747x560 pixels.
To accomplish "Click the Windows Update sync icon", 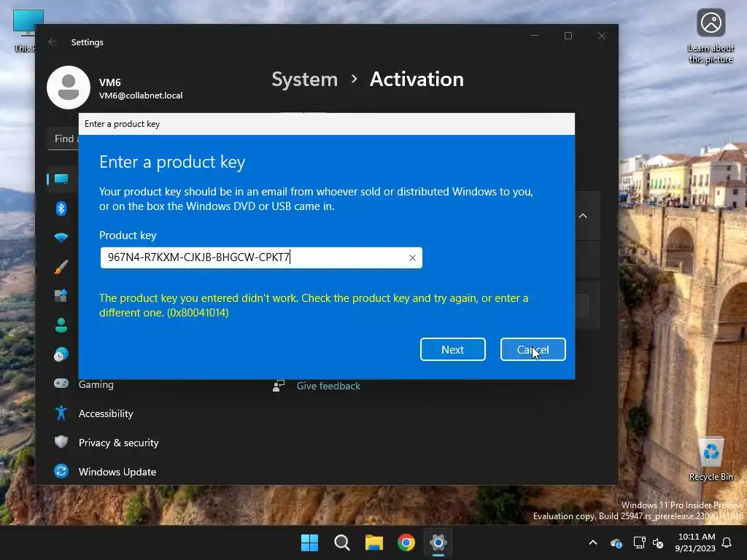I will 61,472.
